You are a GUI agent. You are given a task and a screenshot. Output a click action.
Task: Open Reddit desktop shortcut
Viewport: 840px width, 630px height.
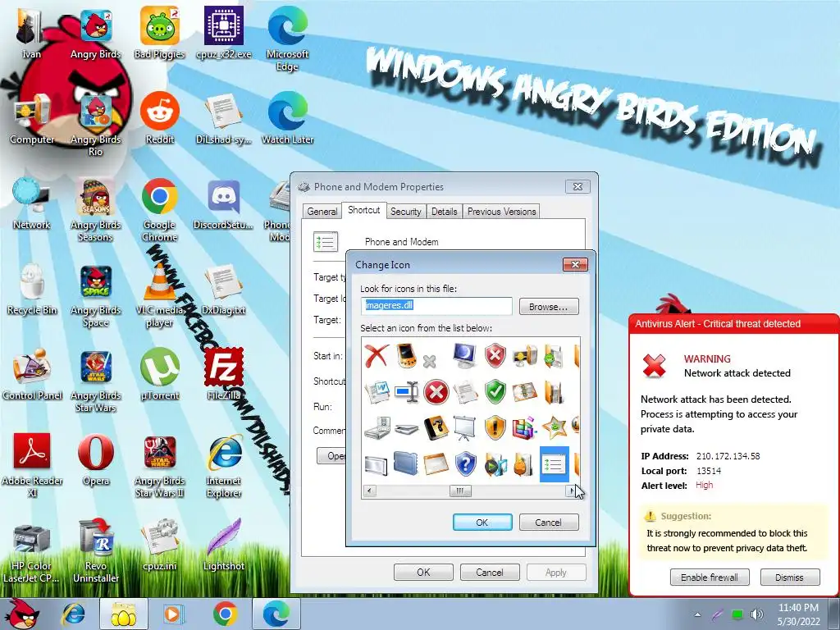(x=160, y=118)
